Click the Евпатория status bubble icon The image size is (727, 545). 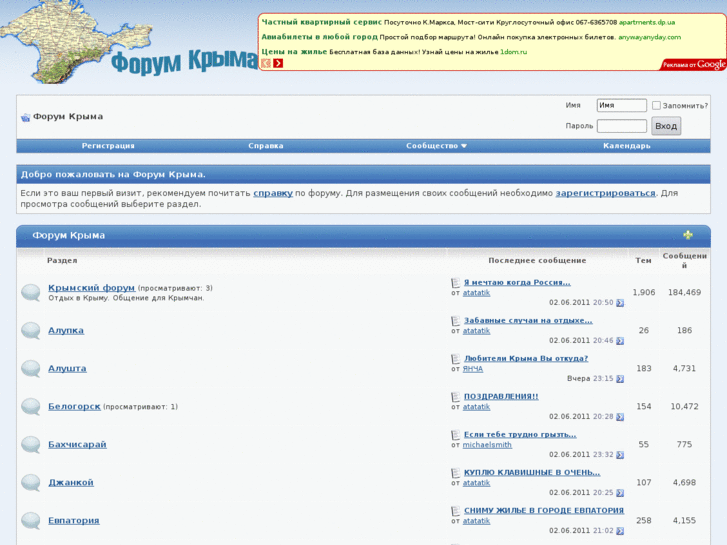coord(31,521)
